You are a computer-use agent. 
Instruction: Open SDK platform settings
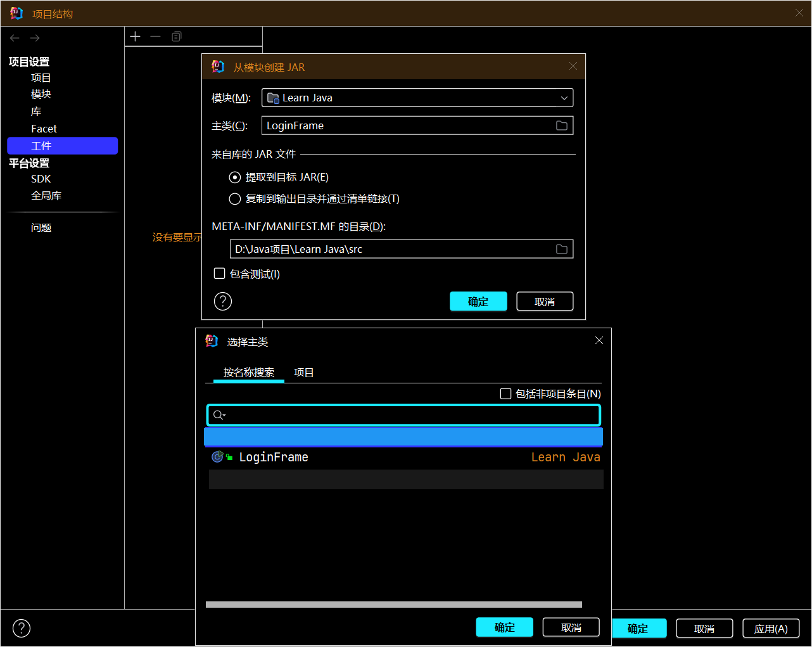(x=41, y=179)
